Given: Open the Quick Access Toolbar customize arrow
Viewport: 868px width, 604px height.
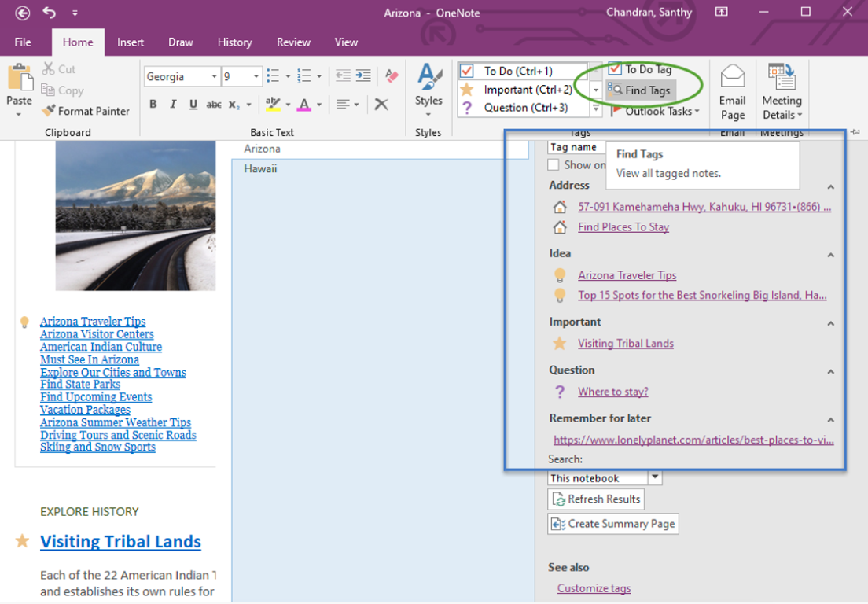Looking at the screenshot, I should click(75, 13).
